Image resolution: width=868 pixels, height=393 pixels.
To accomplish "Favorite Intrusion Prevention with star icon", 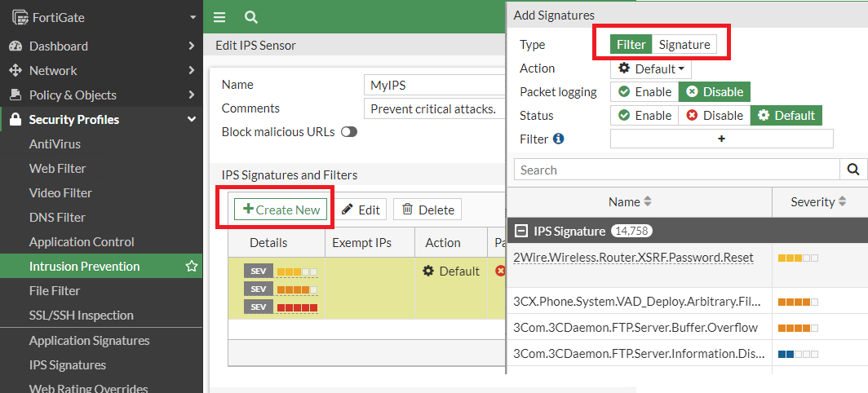I will pos(192,267).
